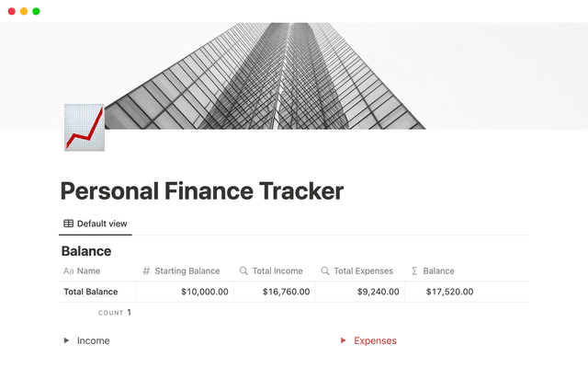Click the hash icon for Starting Balance
This screenshot has height=368, width=588.
coord(146,271)
